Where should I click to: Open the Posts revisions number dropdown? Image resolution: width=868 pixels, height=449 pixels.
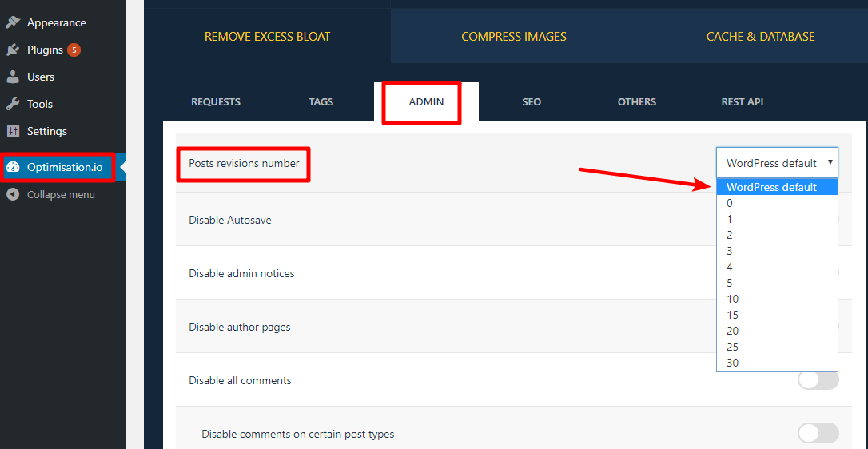pos(776,162)
